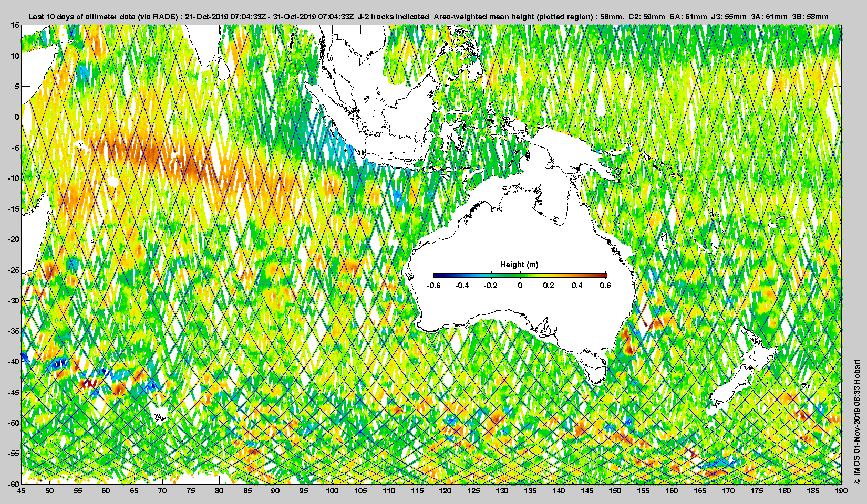Click latitude label "-40" on left axis
The width and height of the screenshot is (867, 504).
pyautogui.click(x=14, y=362)
